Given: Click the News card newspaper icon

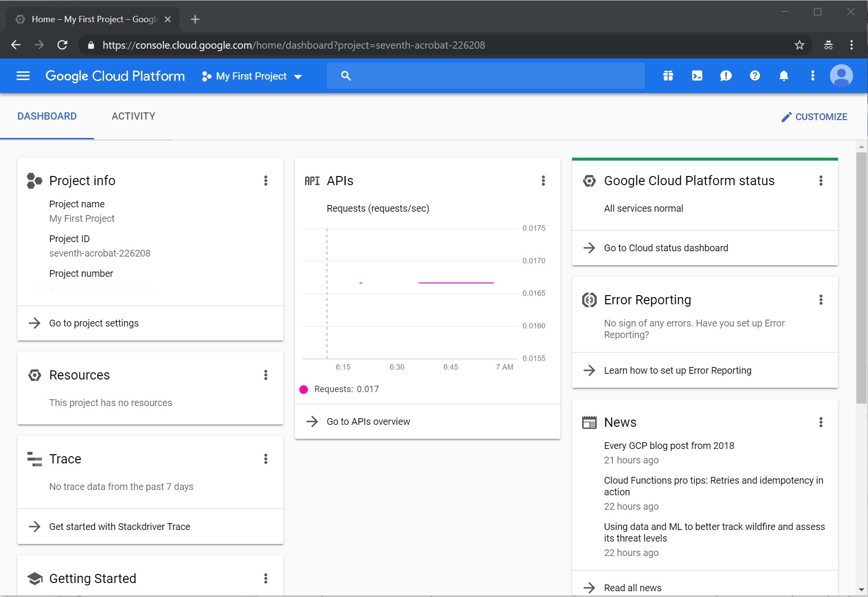Looking at the screenshot, I should (x=589, y=422).
